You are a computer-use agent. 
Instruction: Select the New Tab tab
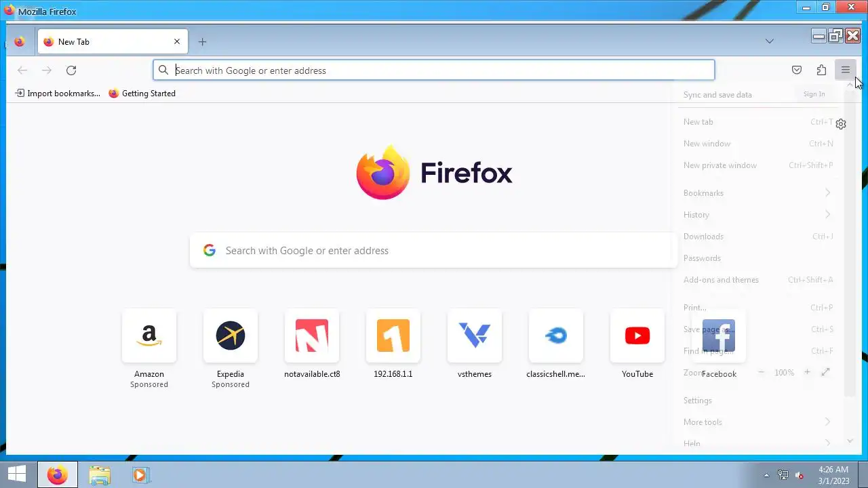(113, 41)
